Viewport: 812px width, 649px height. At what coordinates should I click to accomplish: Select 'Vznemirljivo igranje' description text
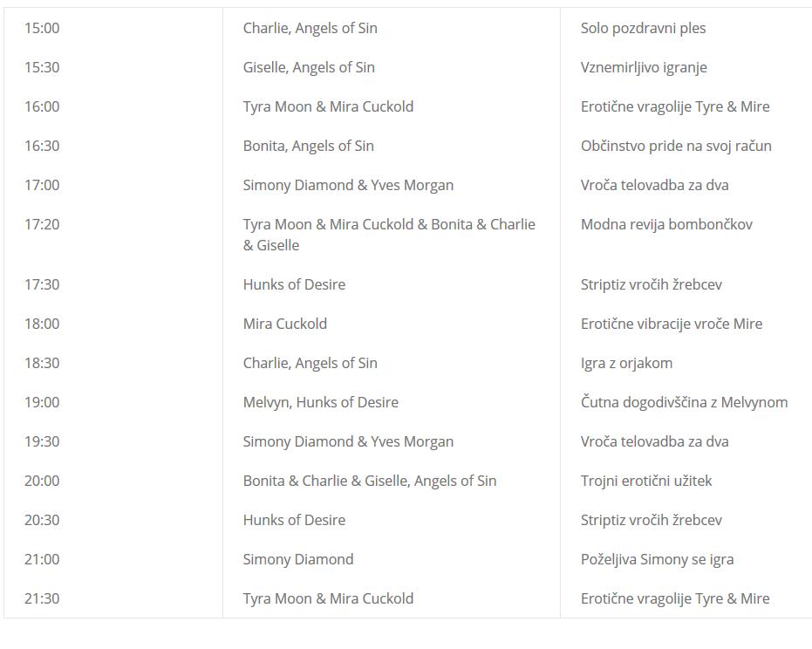643,67
